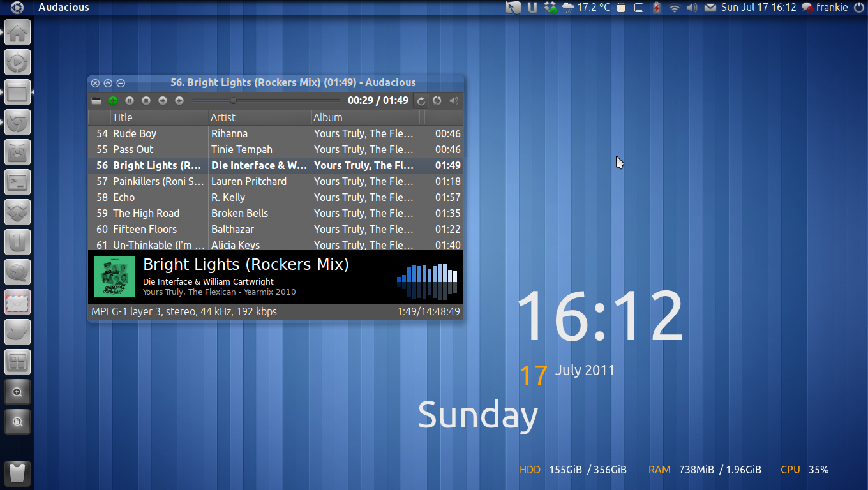
Task: Sort playlist by Artist column header
Action: point(260,117)
